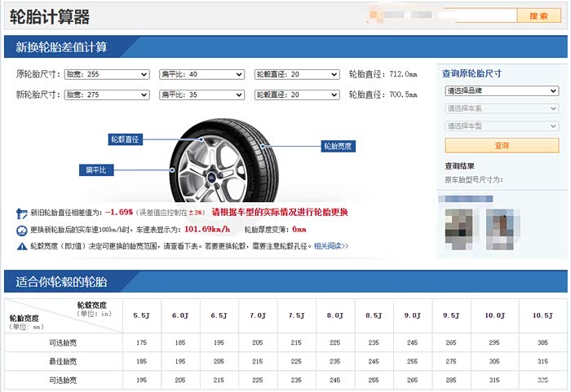The width and height of the screenshot is (571, 392).
Task: Click the caliper icon beside the diameter difference
Action: tap(21, 214)
